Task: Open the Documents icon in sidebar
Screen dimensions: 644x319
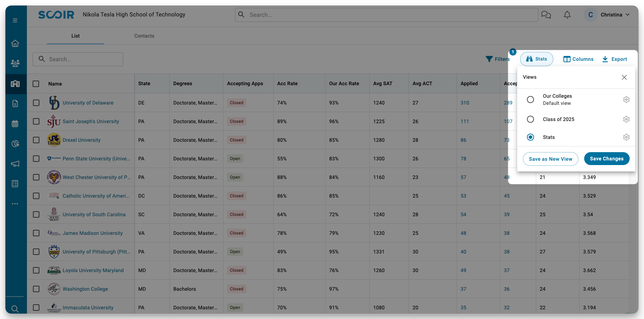Action: [x=15, y=103]
